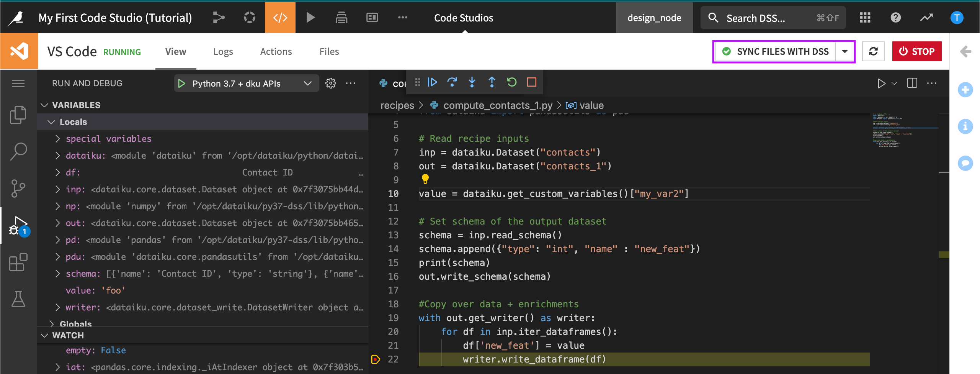Open Run and Debug panel more actions dots
980x374 pixels.
pos(351,83)
